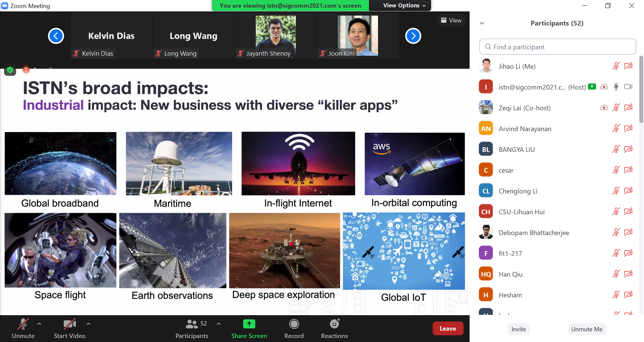Toggle Jihao Li's muted microphone icon

pos(616,66)
